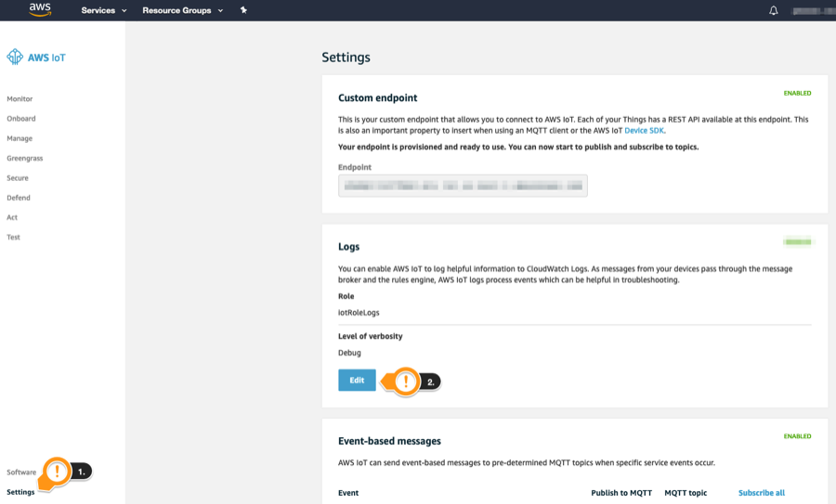Click the Custom endpoint ENABLED status

tap(797, 93)
